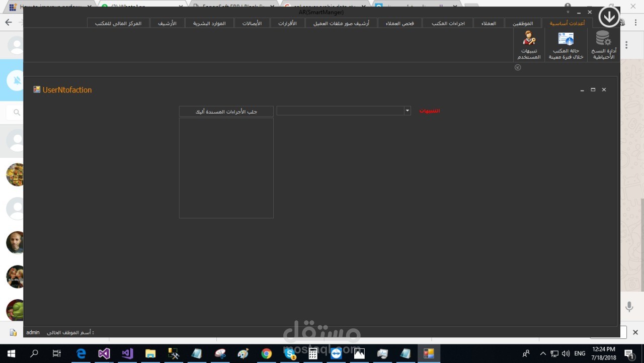Open user notifications (تنبيهات المستخدم) ribbon icon

529,45
